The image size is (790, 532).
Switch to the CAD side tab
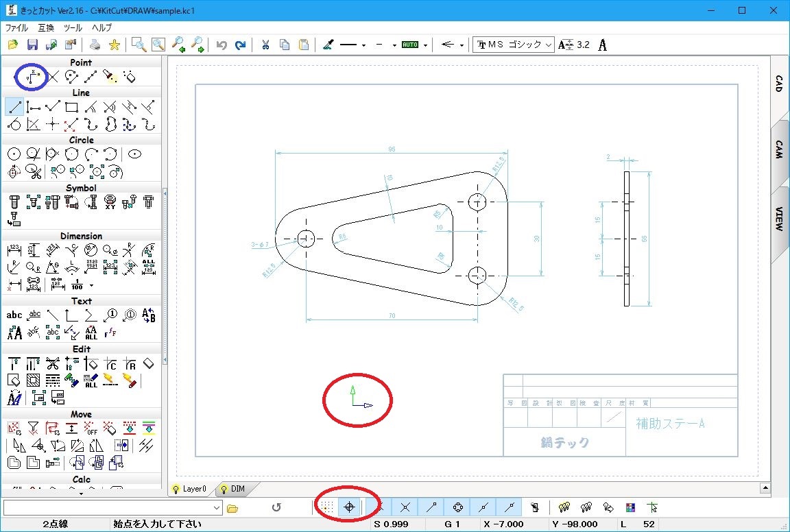pos(780,83)
